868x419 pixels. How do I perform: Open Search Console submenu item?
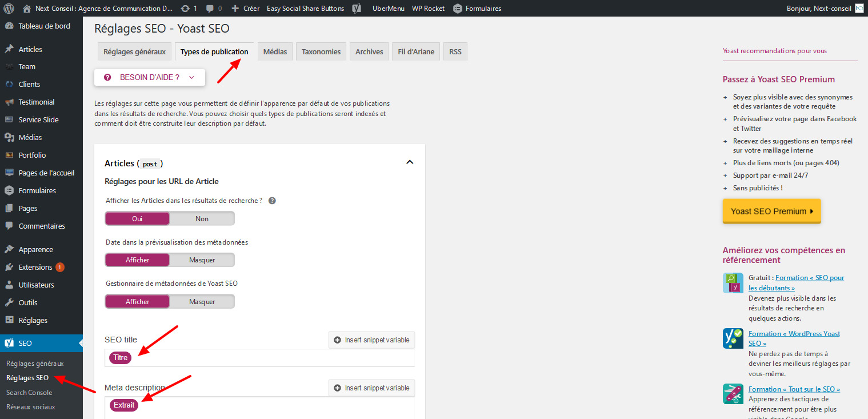click(29, 393)
